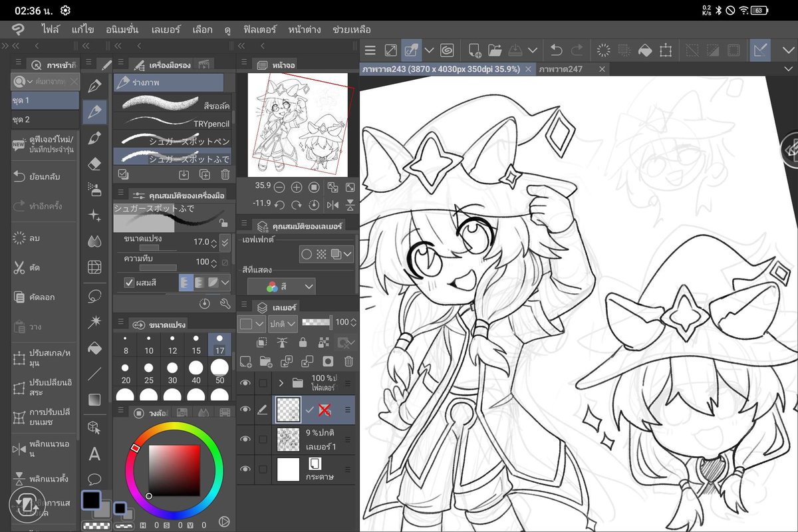Click ตัด in quick access
The width and height of the screenshot is (798, 532).
pyautogui.click(x=44, y=267)
